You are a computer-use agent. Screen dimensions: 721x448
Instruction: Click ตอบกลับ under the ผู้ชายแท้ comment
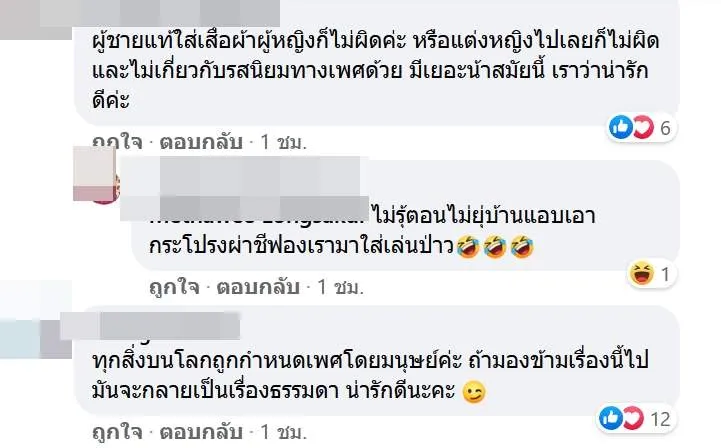(201, 142)
